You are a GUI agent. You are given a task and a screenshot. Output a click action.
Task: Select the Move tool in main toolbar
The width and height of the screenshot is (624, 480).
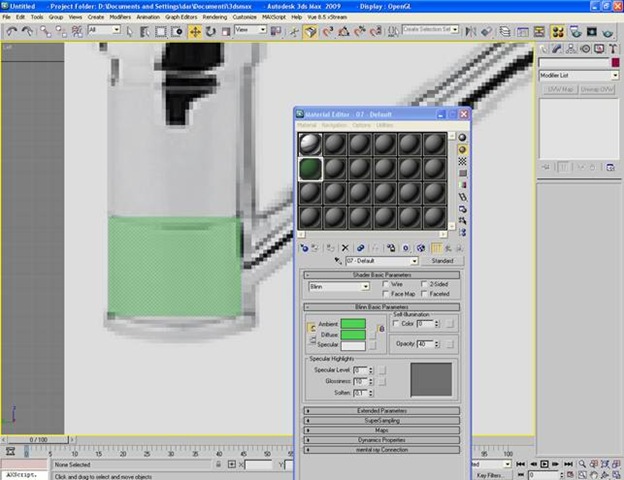pyautogui.click(x=195, y=31)
